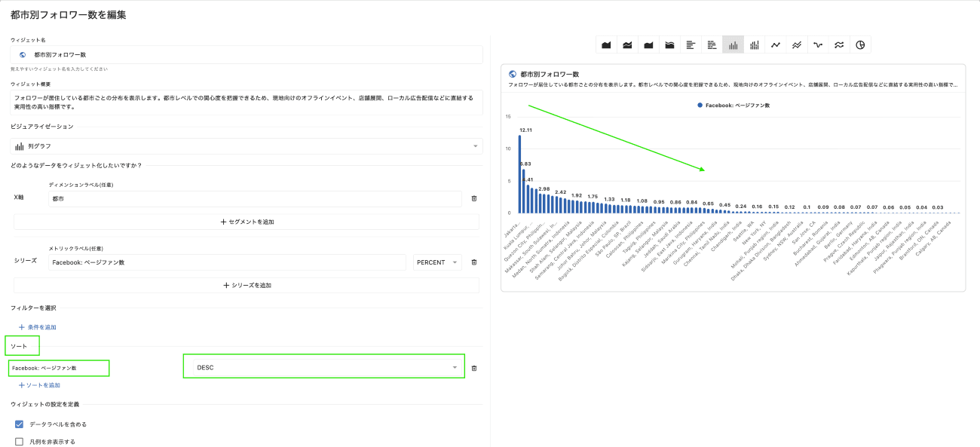Image resolution: width=980 pixels, height=447 pixels.
Task: Click the シリーズを追加 button
Action: (x=247, y=286)
